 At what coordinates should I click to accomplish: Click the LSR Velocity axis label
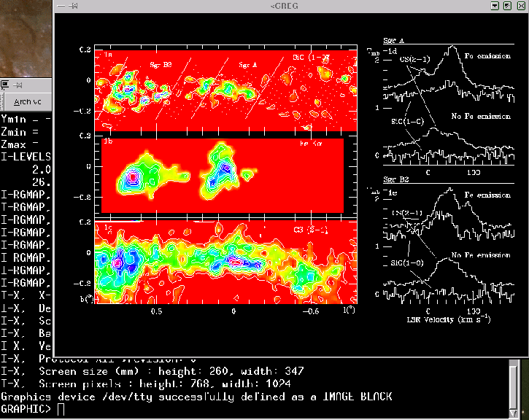click(436, 319)
